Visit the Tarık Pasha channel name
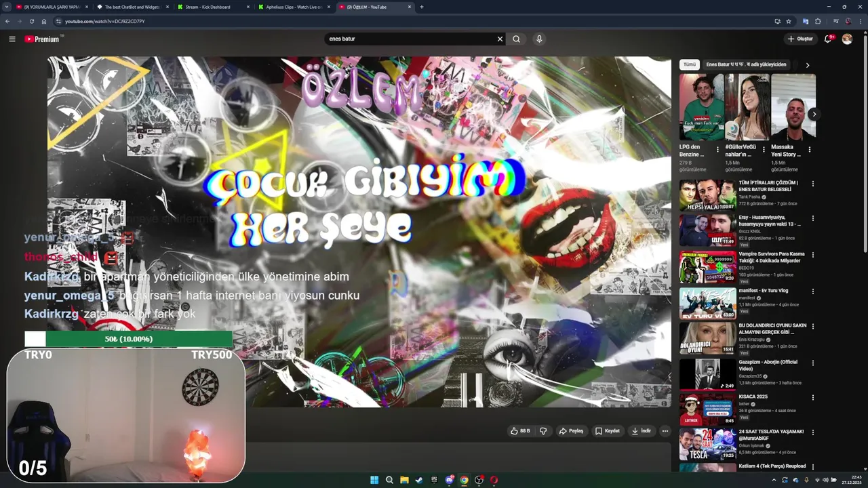This screenshot has width=868, height=488. (750, 197)
